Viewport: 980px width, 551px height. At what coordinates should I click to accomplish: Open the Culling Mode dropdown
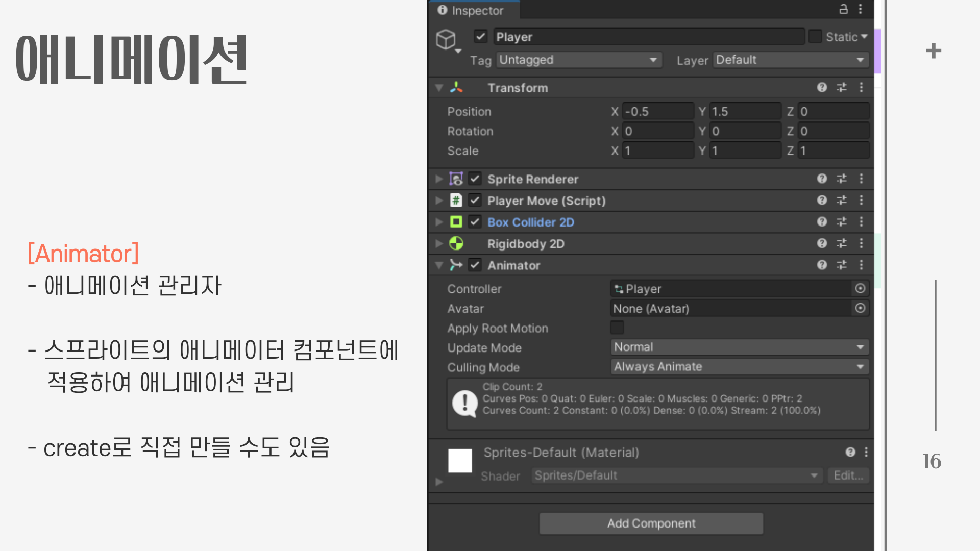(x=739, y=367)
